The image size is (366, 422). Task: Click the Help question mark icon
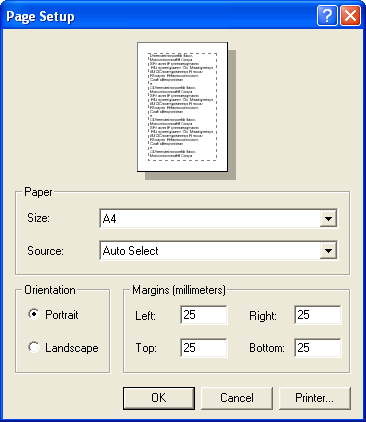(327, 16)
